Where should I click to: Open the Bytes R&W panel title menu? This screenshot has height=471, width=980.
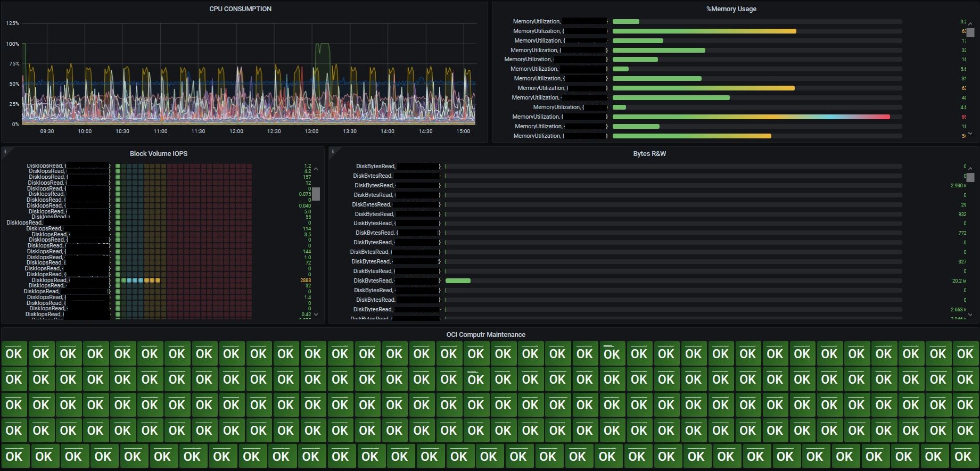[649, 154]
